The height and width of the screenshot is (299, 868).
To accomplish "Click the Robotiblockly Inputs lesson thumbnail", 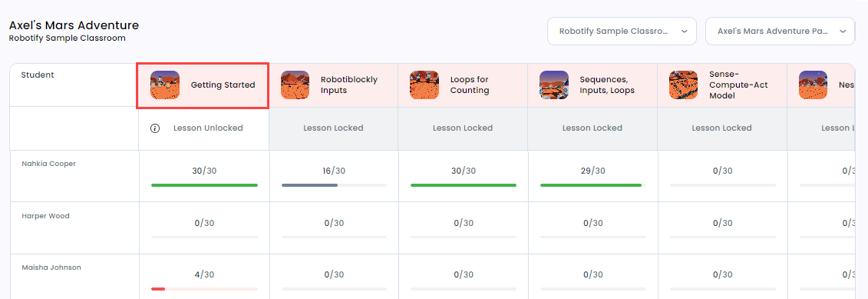I will tap(295, 85).
